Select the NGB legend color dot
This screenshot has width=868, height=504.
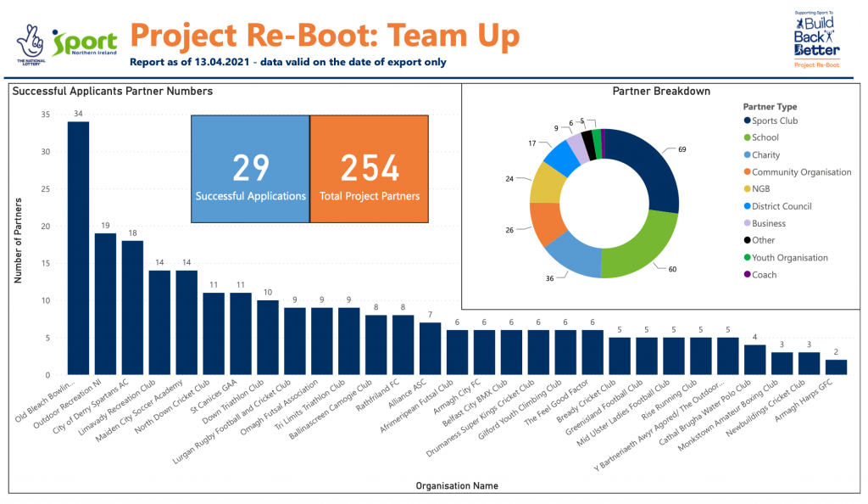tap(748, 189)
